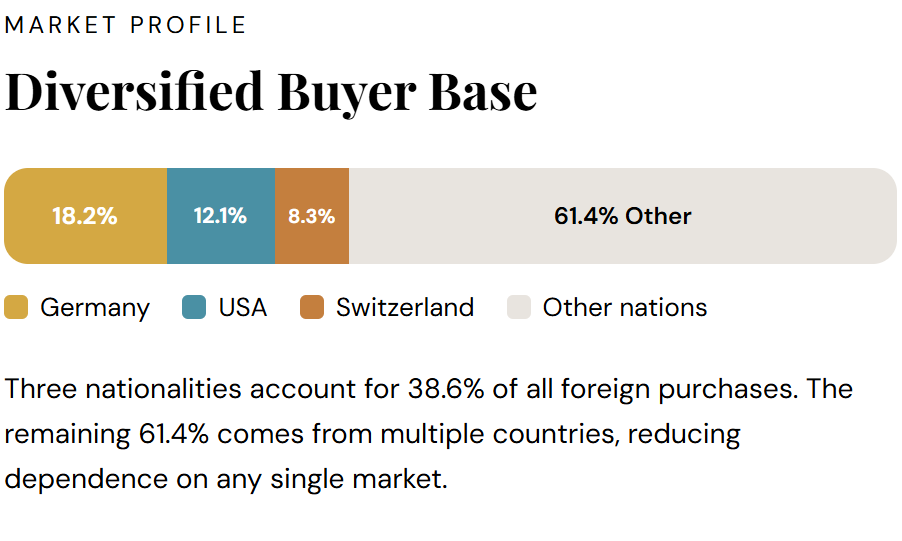Click the gold Germany 18.2% bar segment
Screen dimensions: 902x541
(x=85, y=216)
